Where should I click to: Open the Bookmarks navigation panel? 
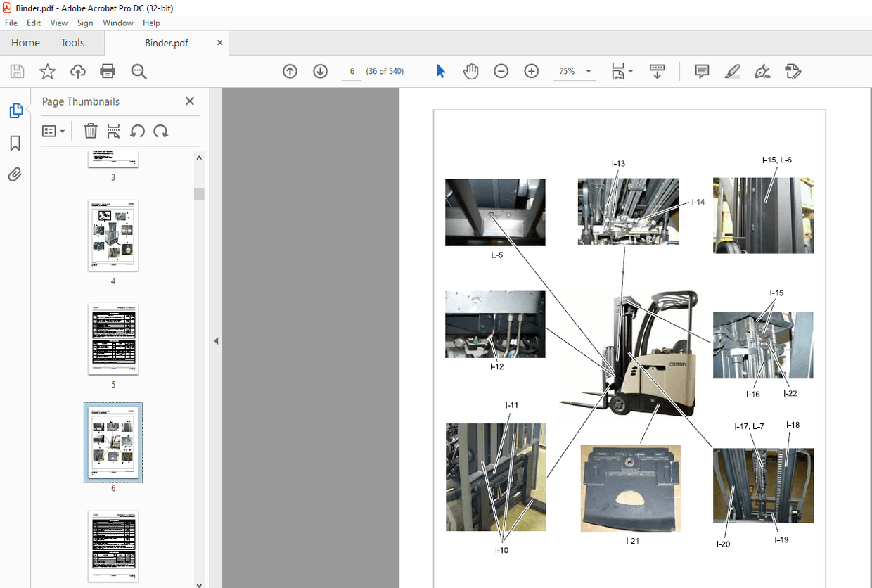[15, 143]
